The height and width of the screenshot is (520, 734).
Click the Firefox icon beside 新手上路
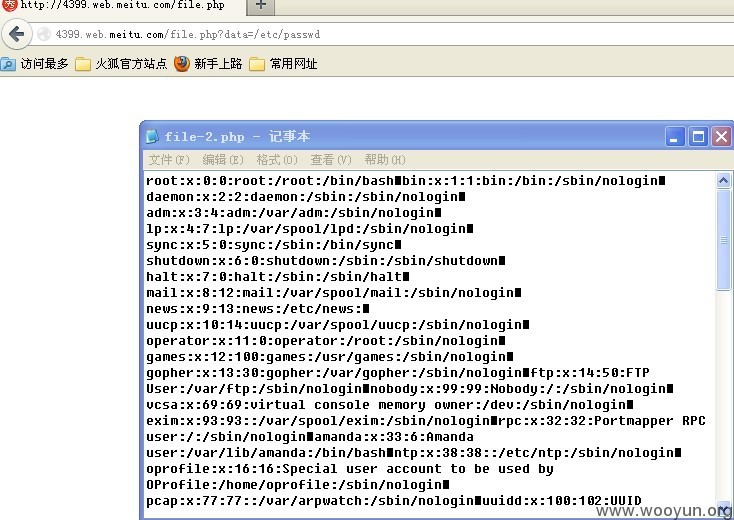coord(182,63)
